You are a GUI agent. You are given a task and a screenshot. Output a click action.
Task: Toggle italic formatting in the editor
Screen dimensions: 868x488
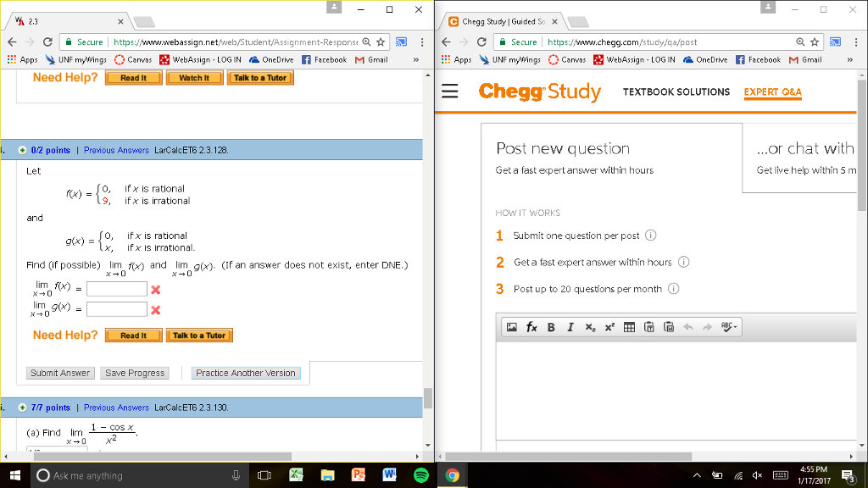pos(570,327)
